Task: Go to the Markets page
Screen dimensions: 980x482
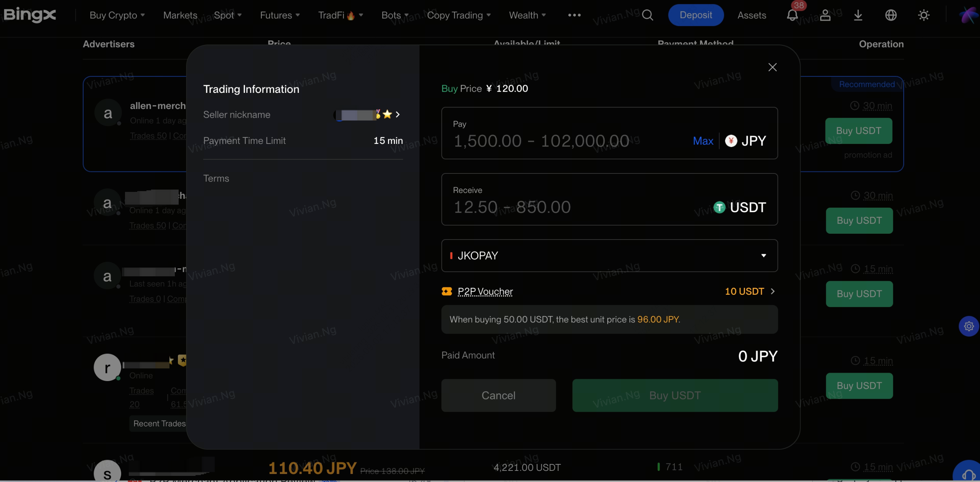Action: 180,15
